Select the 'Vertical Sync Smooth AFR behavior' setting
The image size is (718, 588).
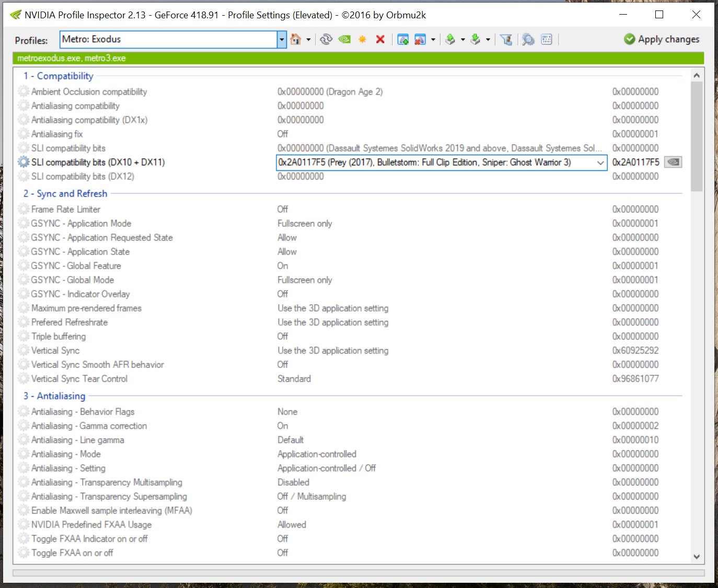pyautogui.click(x=98, y=364)
